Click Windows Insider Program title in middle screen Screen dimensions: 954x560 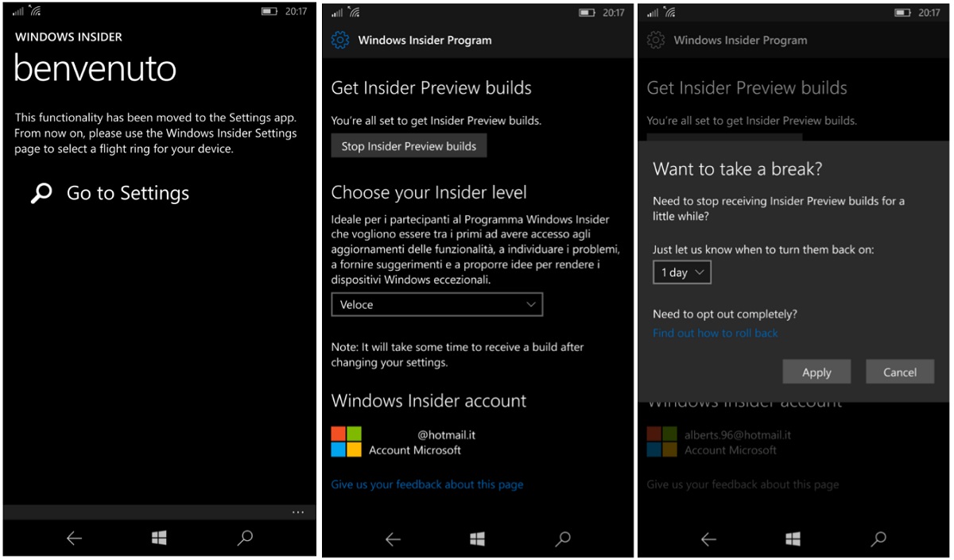point(425,41)
